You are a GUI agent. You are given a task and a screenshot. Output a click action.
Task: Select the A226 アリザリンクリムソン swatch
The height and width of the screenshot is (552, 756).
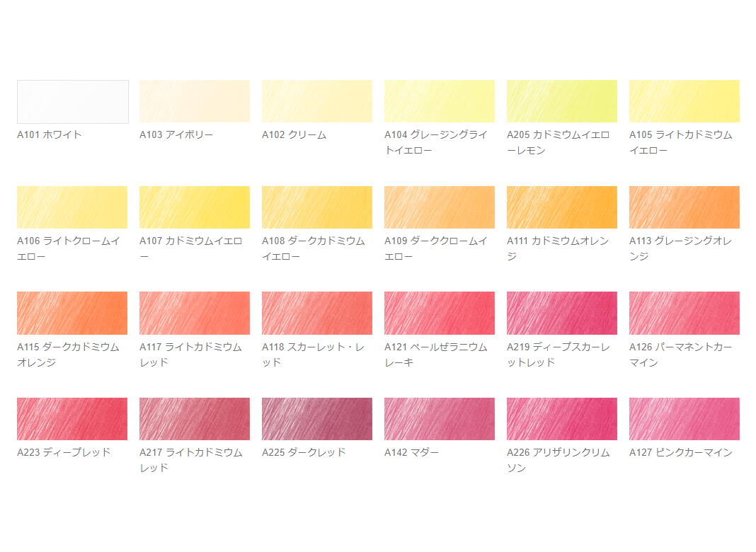coord(562,419)
